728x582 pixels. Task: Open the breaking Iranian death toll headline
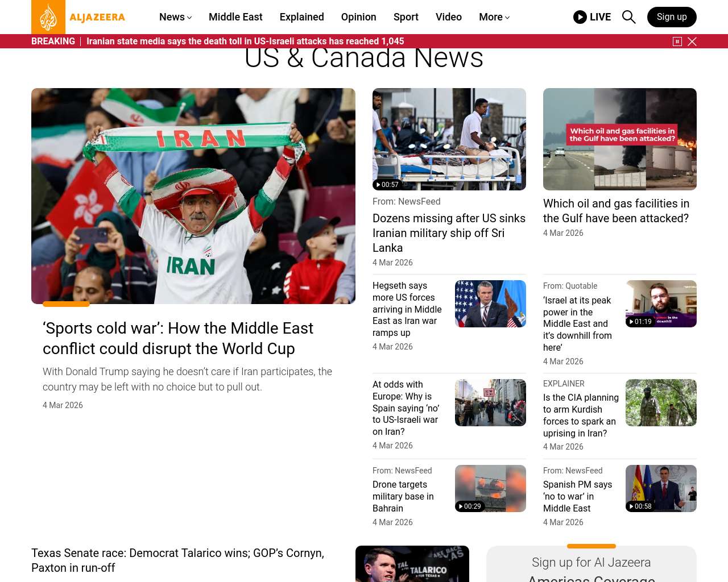pos(245,41)
